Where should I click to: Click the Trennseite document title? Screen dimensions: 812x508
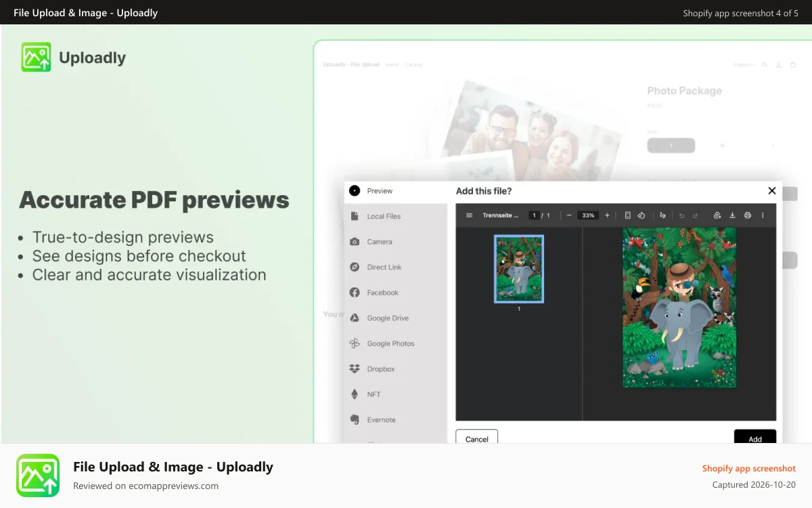click(x=501, y=215)
